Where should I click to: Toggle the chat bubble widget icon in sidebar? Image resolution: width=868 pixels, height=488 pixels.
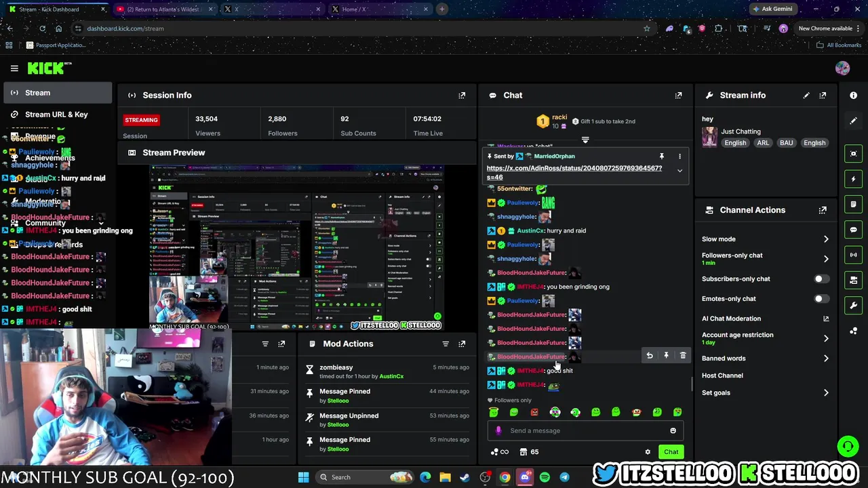point(853,230)
